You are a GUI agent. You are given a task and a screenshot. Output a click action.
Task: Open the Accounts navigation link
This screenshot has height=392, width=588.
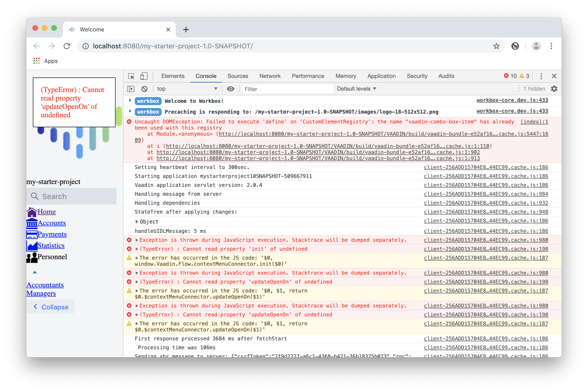click(x=51, y=223)
